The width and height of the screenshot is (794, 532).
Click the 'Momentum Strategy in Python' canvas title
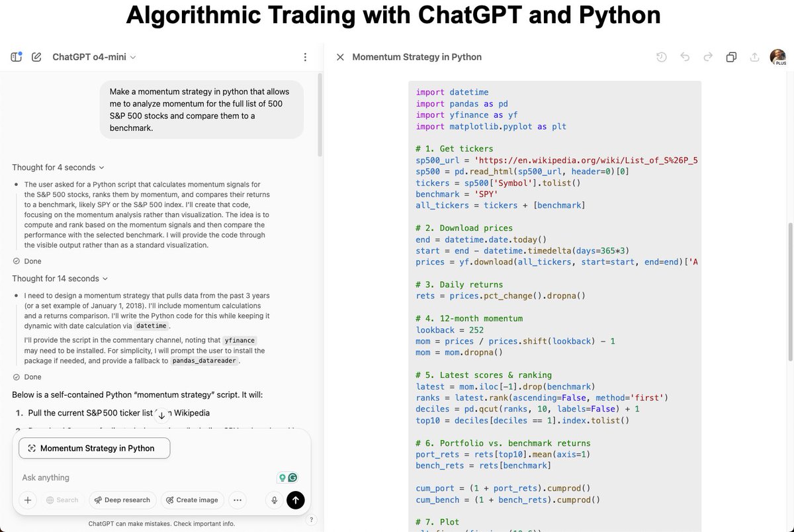click(x=417, y=58)
